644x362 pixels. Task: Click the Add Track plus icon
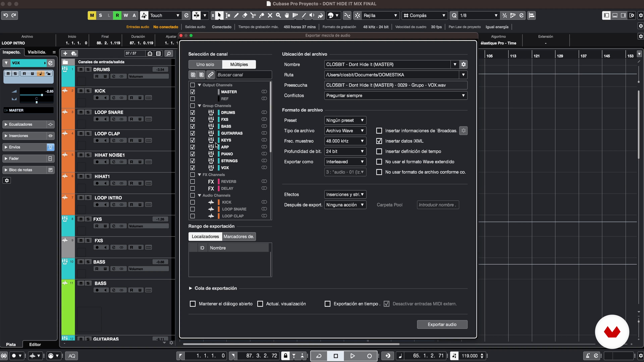(x=65, y=53)
